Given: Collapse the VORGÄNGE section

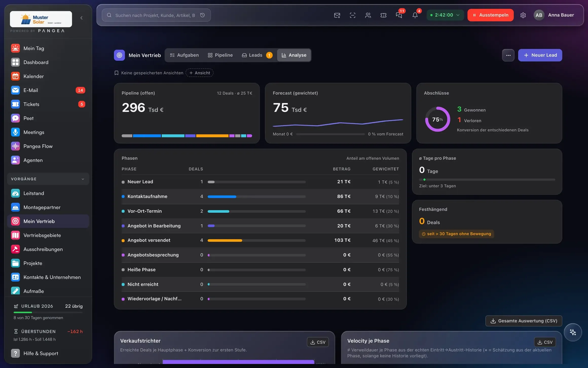Looking at the screenshot, I should click(x=48, y=179).
